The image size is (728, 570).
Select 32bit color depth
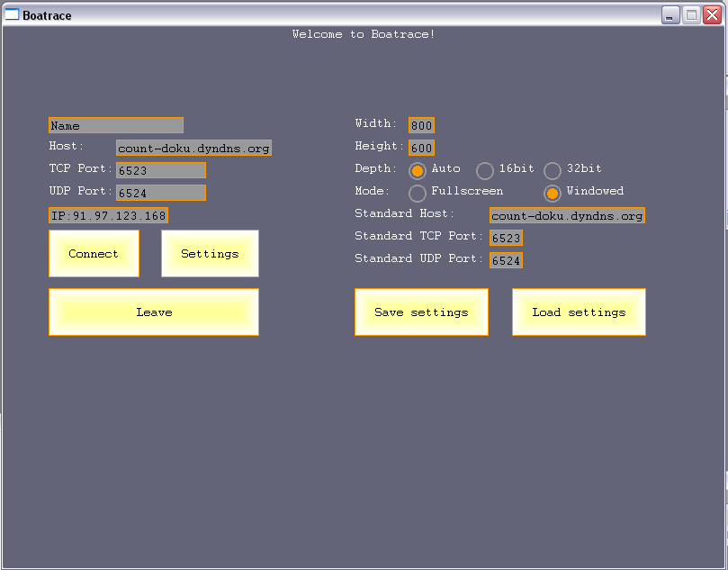[x=553, y=170]
